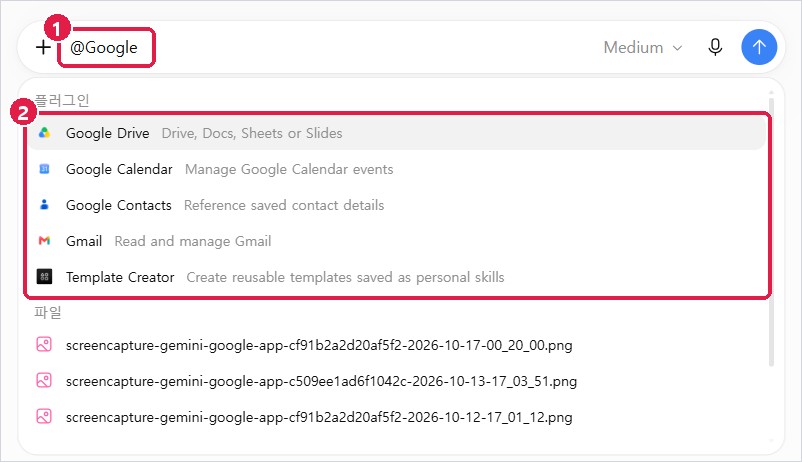Send message with blue arrow button
Viewport: 802px width, 462px height.
pyautogui.click(x=759, y=47)
